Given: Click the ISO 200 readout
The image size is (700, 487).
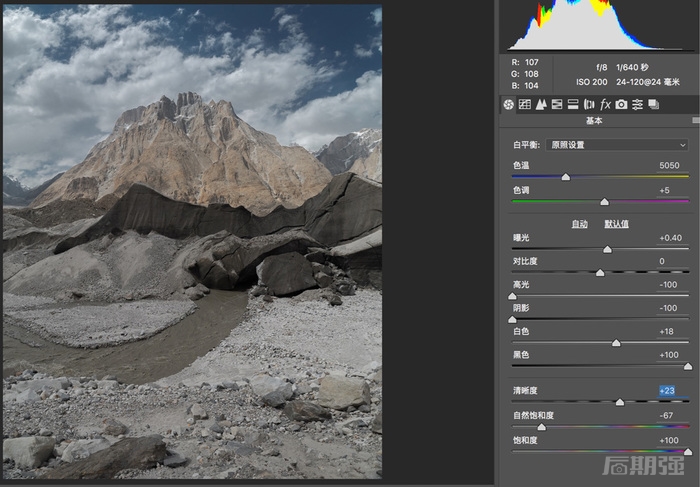Looking at the screenshot, I should (592, 82).
